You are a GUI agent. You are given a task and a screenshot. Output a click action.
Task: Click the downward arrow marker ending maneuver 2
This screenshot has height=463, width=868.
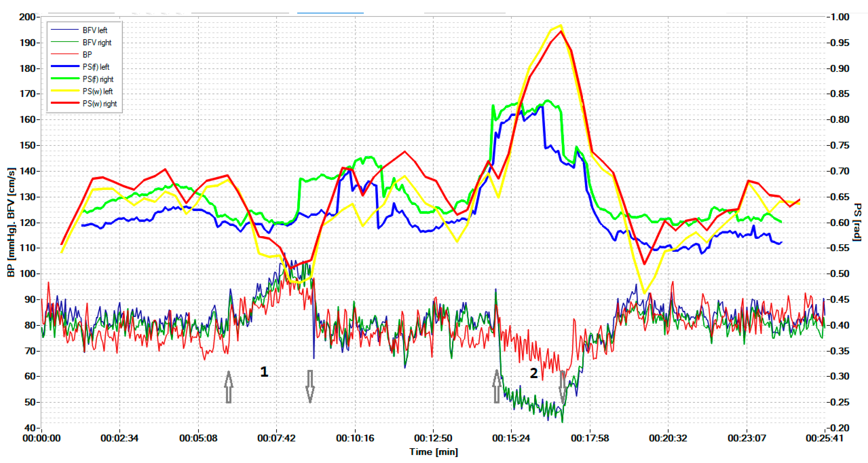click(563, 387)
